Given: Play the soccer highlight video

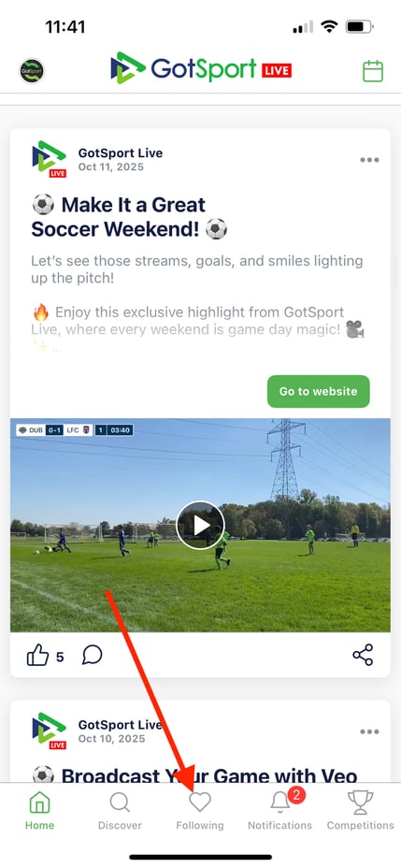Looking at the screenshot, I should tap(200, 526).
